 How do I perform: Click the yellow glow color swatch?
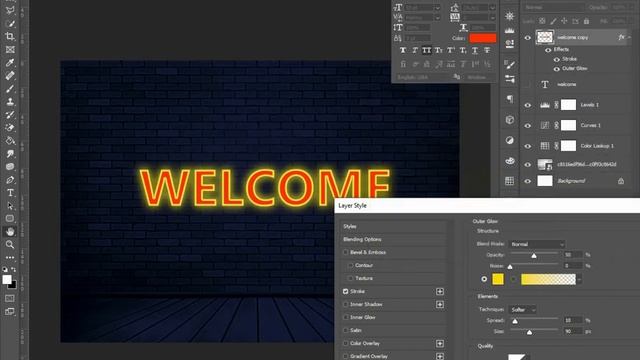[x=498, y=279]
